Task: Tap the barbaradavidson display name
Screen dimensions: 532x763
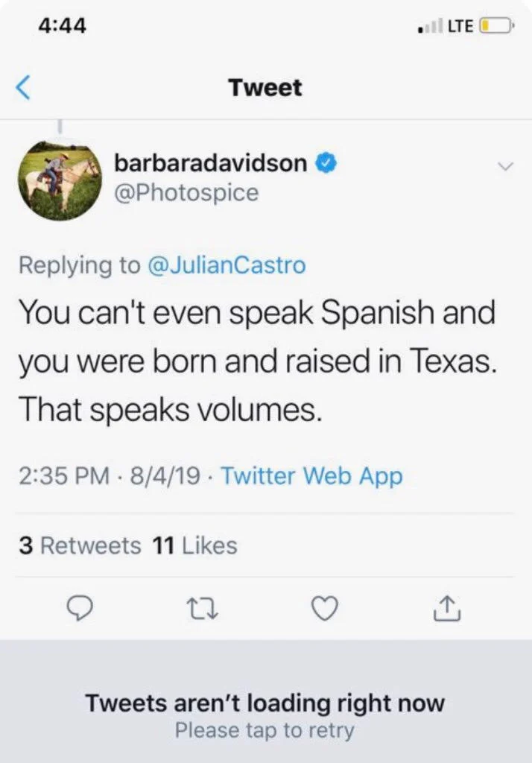Action: (x=210, y=163)
